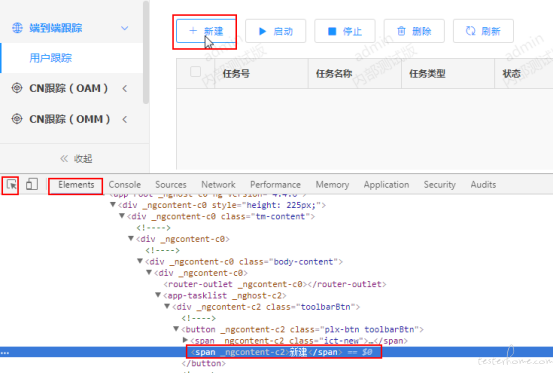The height and width of the screenshot is (373, 554).
Task: Collapse the sidebar with 收起
Action: [x=76, y=159]
